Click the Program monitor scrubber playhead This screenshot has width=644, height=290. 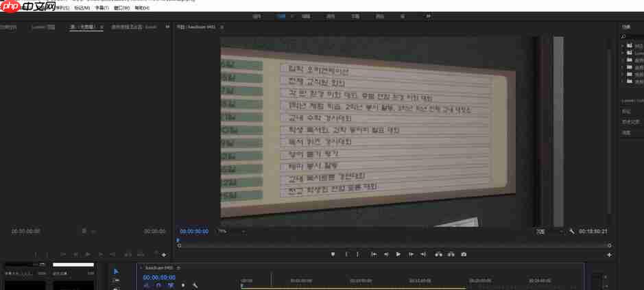click(178, 241)
